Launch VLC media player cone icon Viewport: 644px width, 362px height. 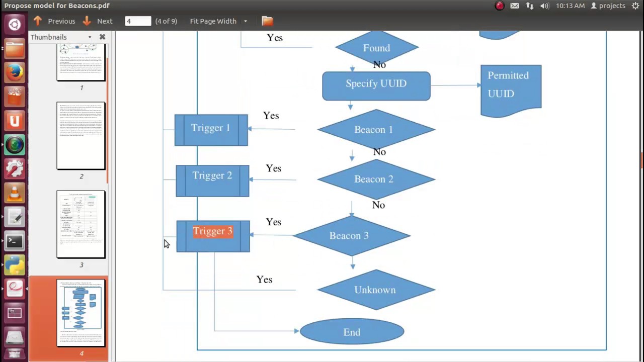coord(14,193)
